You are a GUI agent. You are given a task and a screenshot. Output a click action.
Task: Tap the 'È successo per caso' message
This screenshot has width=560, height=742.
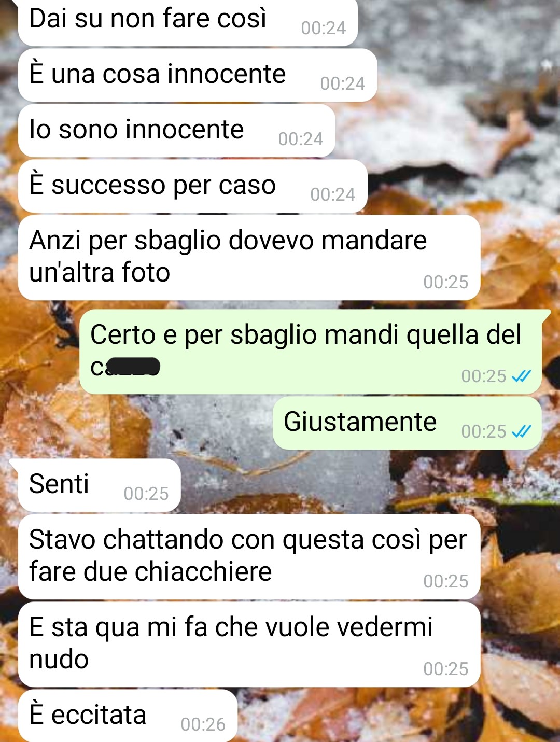pos(193,186)
